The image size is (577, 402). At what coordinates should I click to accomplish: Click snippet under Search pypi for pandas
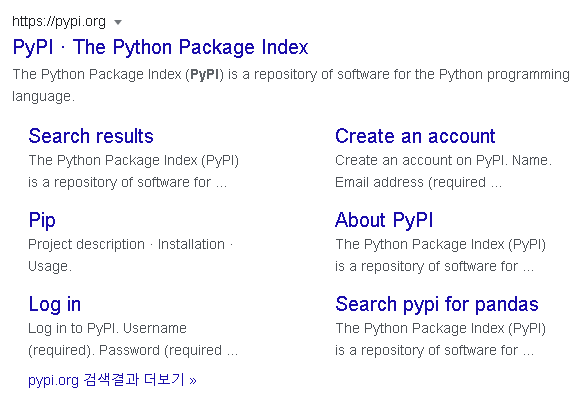440,339
